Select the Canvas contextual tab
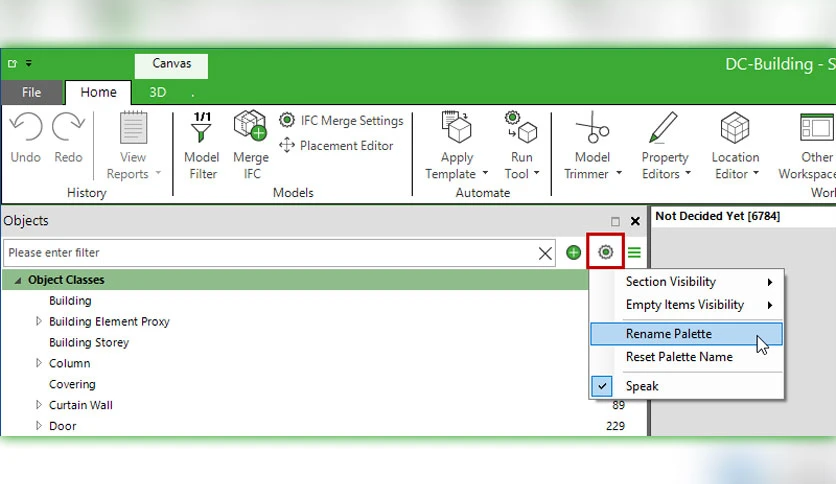Screen dimensions: 836x484 click(171, 65)
